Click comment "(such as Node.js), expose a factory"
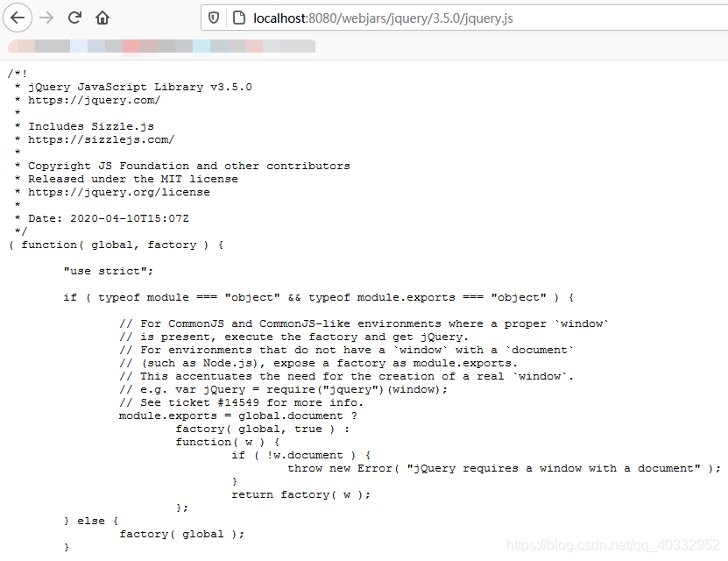Viewport: 728px width, 561px height. click(x=318, y=363)
